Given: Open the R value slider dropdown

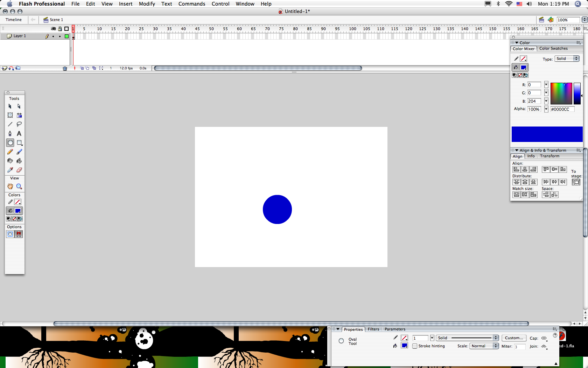Looking at the screenshot, I should coord(546,85).
